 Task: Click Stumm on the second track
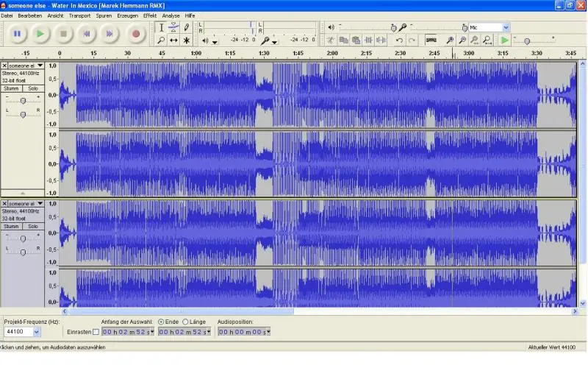coord(12,226)
